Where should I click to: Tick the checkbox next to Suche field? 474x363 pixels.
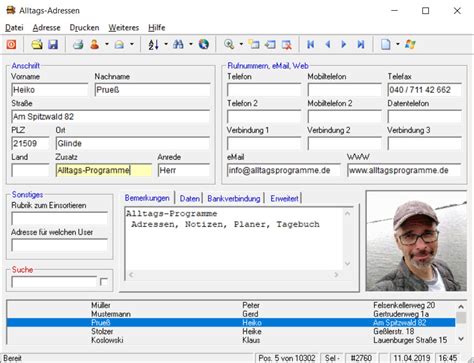click(x=104, y=282)
